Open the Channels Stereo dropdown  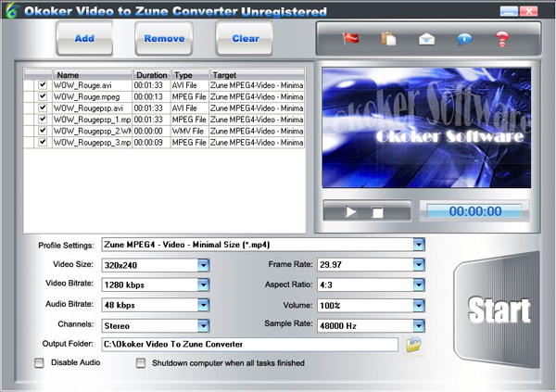[x=204, y=325]
